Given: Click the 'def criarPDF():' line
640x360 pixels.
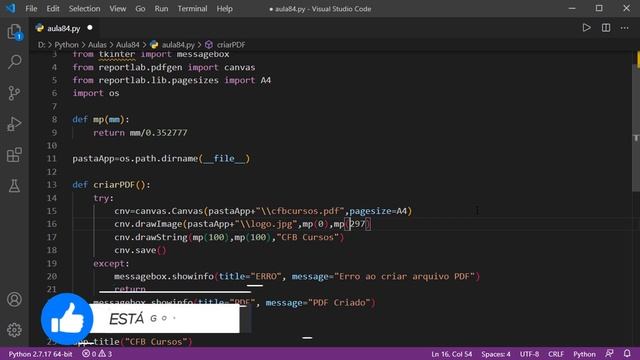Looking at the screenshot, I should tap(111, 184).
